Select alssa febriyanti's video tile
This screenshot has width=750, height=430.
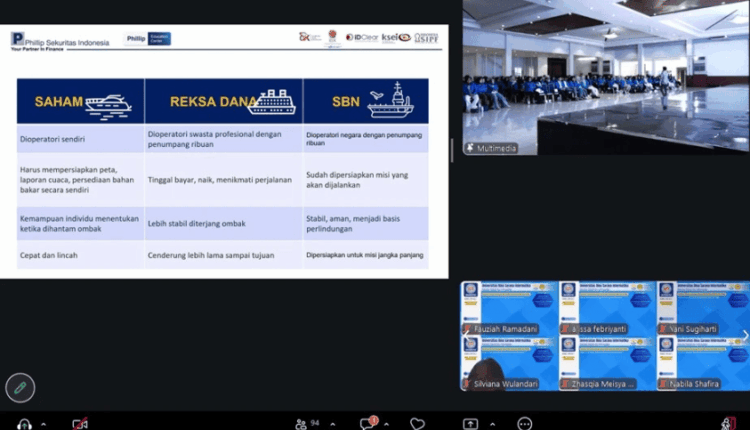pyautogui.click(x=607, y=308)
